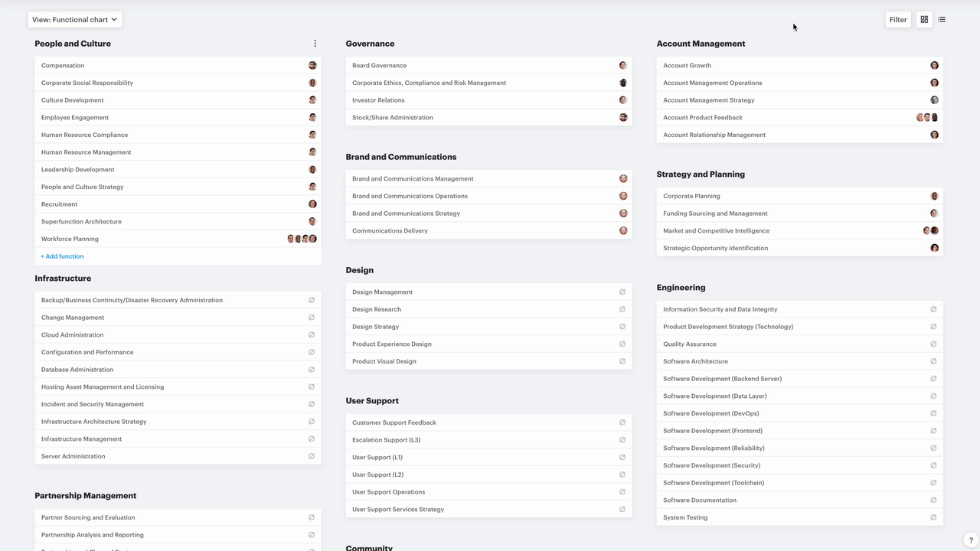This screenshot has width=980, height=551.
Task: Open the Investor Relations function
Action: (x=378, y=100)
